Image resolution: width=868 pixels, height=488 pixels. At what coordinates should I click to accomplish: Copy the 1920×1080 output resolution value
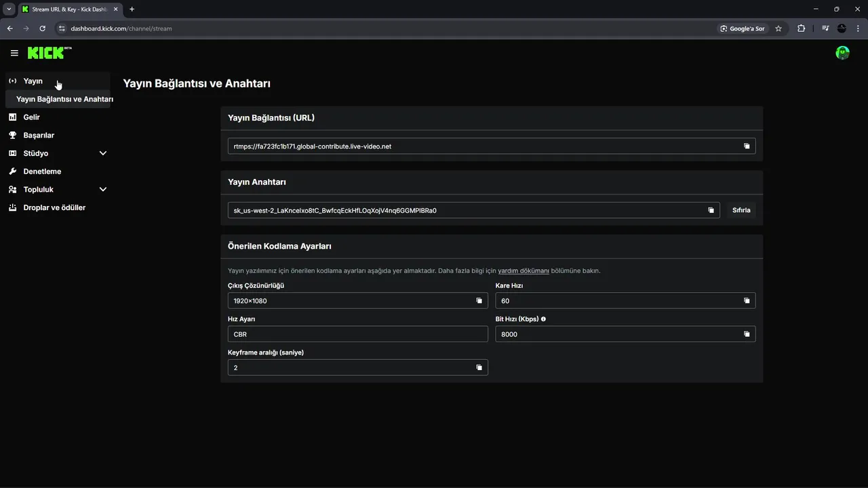pos(479,301)
